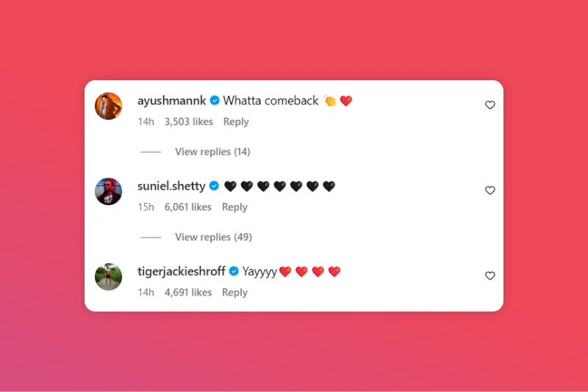The width and height of the screenshot is (588, 392).
Task: Click the ayushmannk username
Action: tap(171, 101)
